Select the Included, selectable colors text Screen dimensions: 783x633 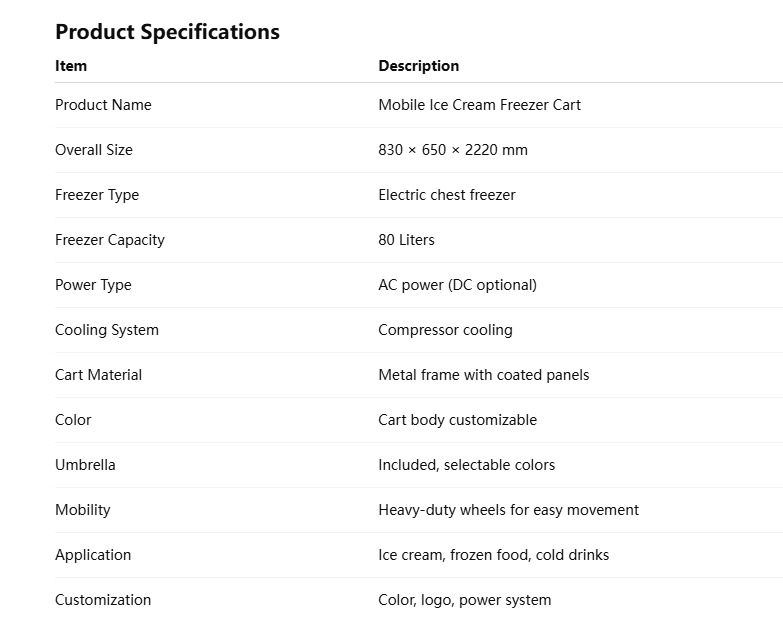tap(466, 465)
